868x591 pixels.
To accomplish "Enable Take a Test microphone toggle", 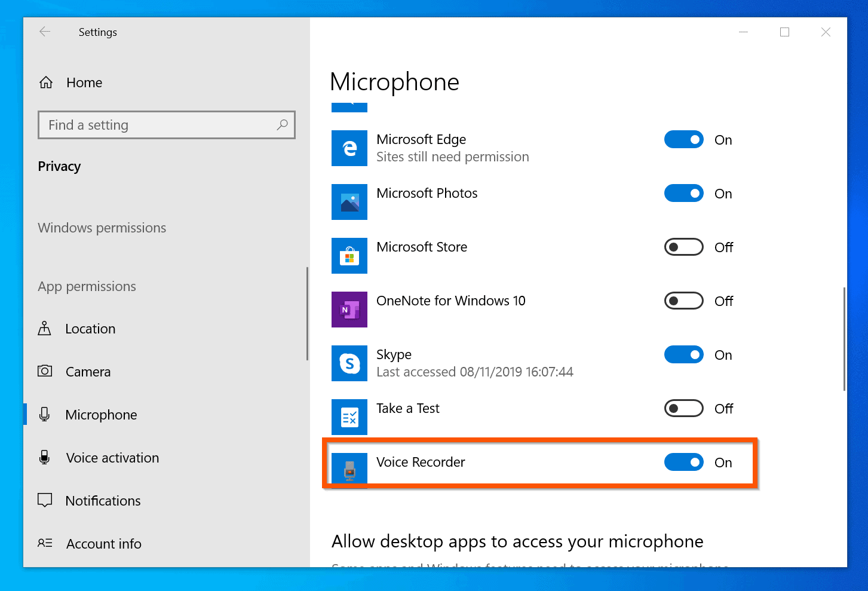I will tap(684, 409).
